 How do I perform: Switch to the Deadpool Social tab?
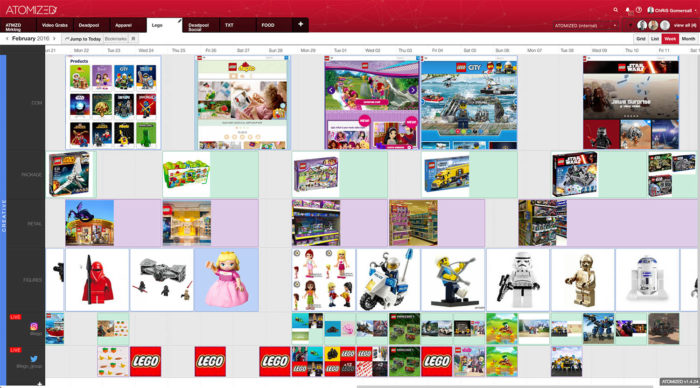click(201, 26)
